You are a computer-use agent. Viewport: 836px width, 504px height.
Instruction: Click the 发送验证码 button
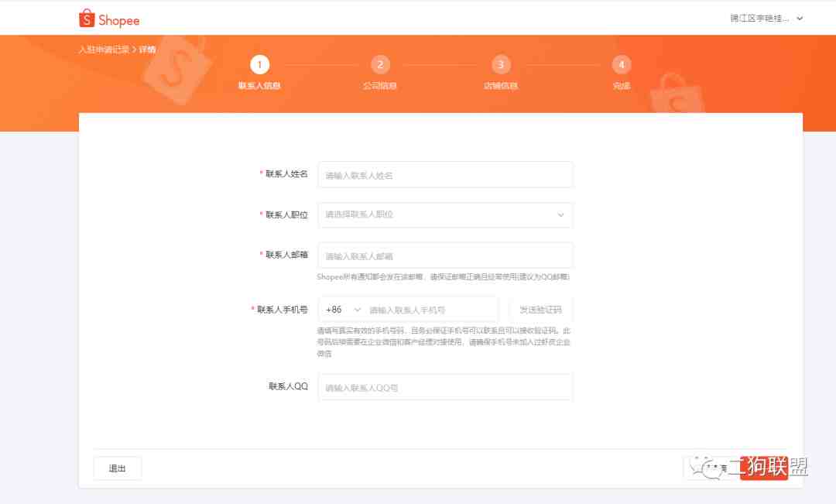coord(540,310)
